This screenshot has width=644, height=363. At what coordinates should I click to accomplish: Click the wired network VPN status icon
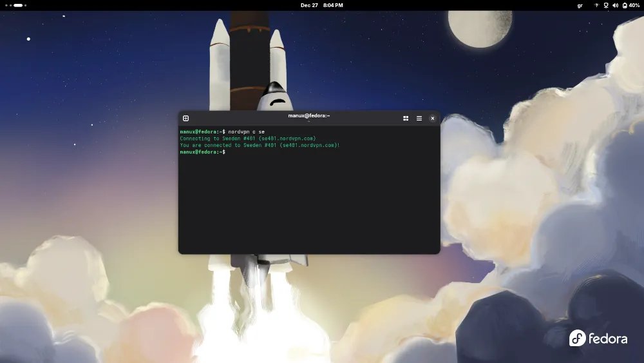606,5
